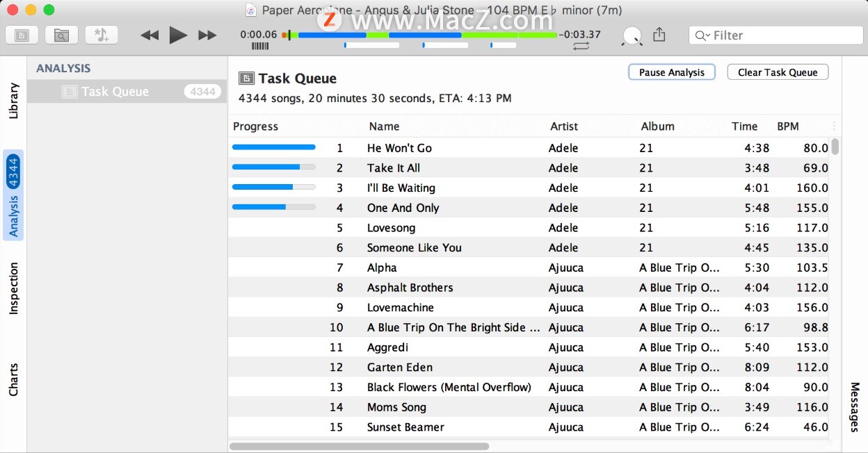Screen dimensions: 868x453
Task: Sort by the Time column header
Action: (x=744, y=126)
